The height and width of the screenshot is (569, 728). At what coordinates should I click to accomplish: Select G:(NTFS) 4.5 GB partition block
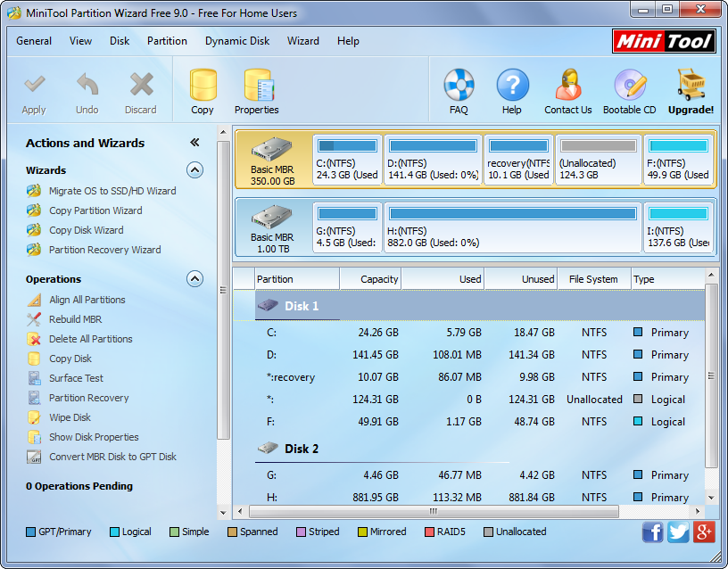click(x=347, y=227)
